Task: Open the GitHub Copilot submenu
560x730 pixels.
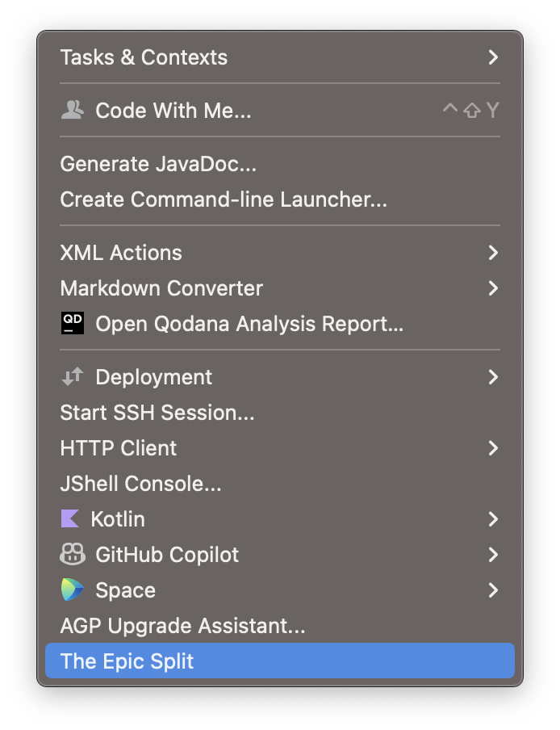Action: point(494,555)
